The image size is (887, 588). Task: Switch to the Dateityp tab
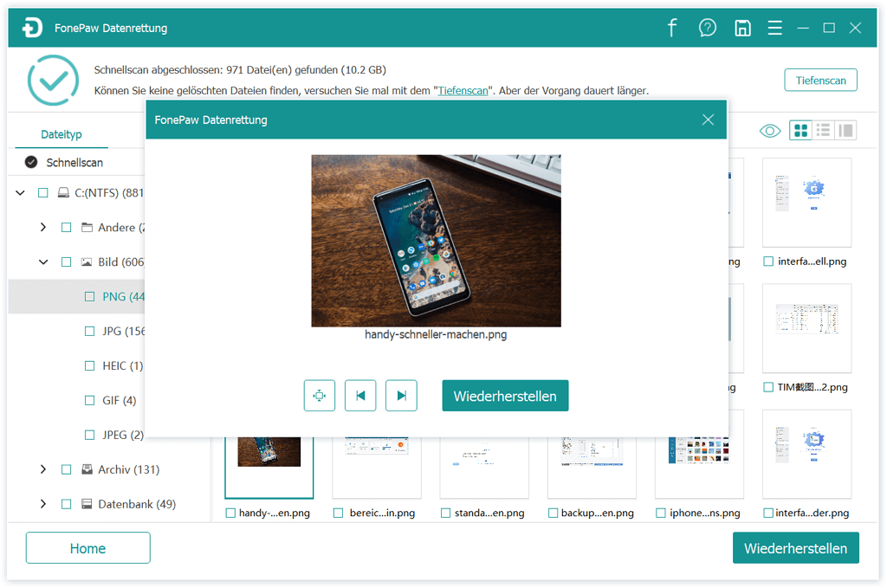tap(62, 134)
